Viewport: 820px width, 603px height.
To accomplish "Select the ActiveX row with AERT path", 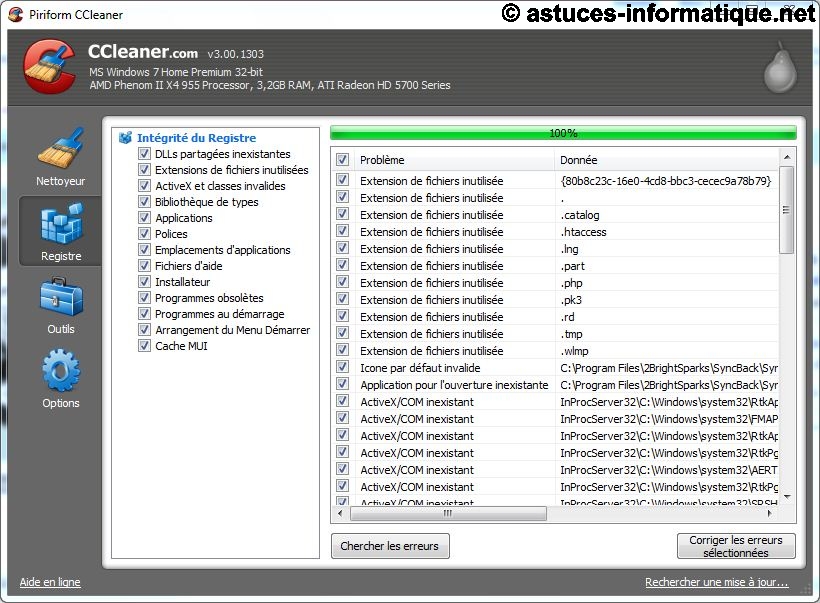I will click(x=556, y=470).
